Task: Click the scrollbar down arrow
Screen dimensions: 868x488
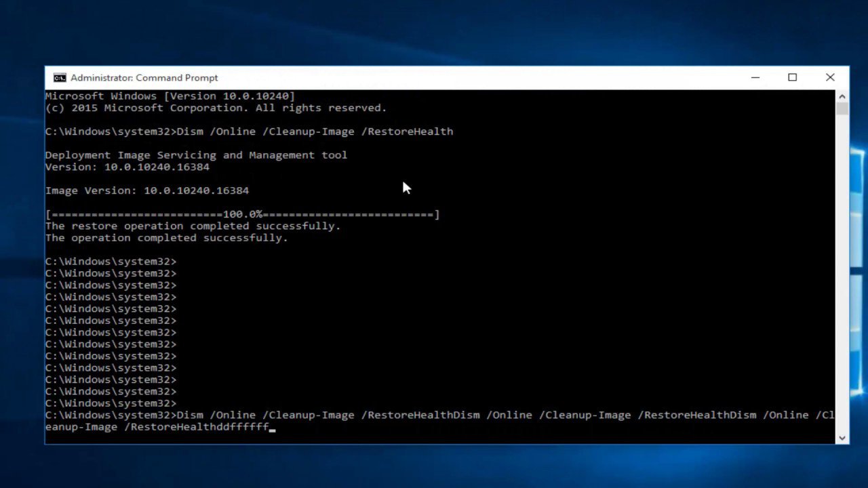Action: coord(842,438)
